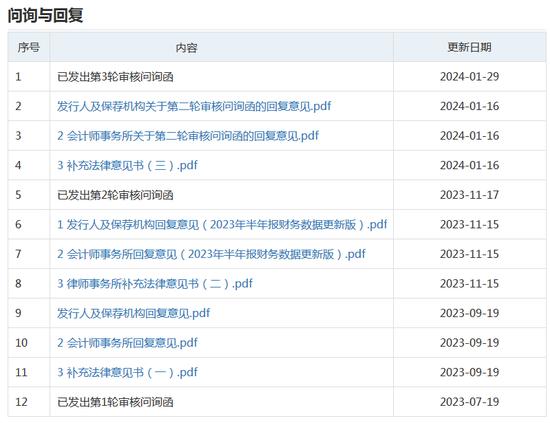Open 2 会计师事务所回复意见.pdf in row 10
This screenshot has width=550, height=423.
(x=127, y=343)
